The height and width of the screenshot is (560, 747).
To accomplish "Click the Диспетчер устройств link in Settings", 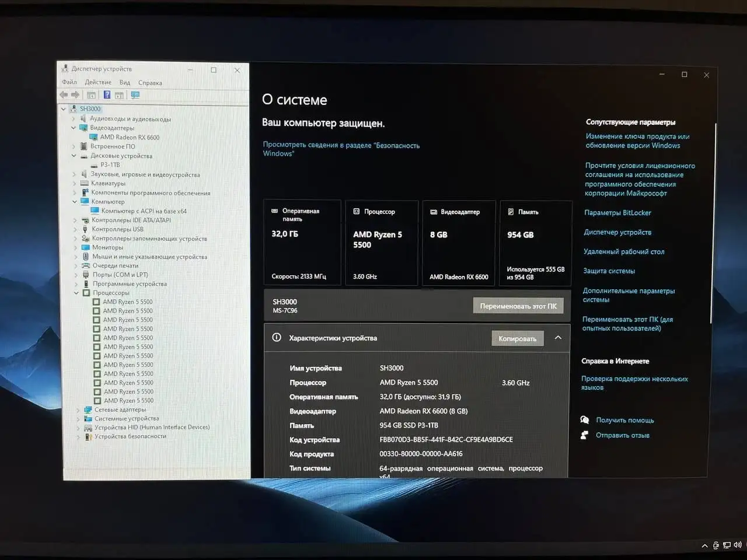I will coord(618,232).
